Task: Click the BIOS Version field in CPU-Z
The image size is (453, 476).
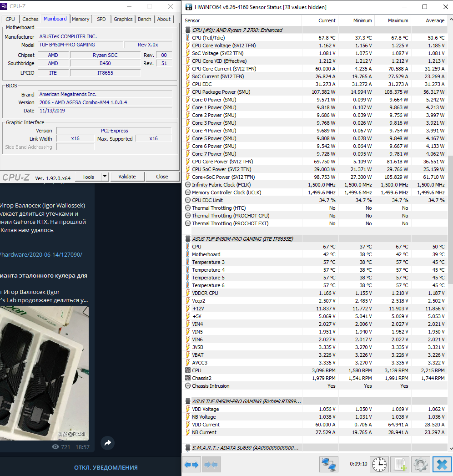Action: (105, 102)
